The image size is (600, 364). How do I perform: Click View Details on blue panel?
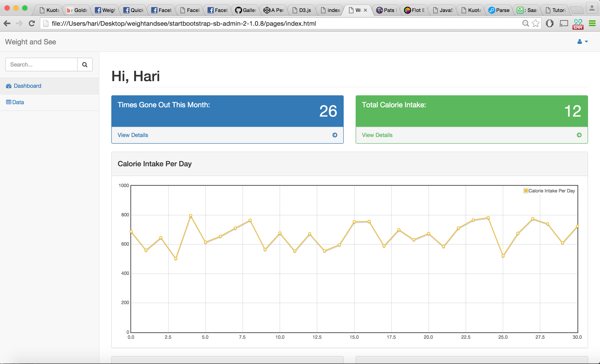(133, 135)
